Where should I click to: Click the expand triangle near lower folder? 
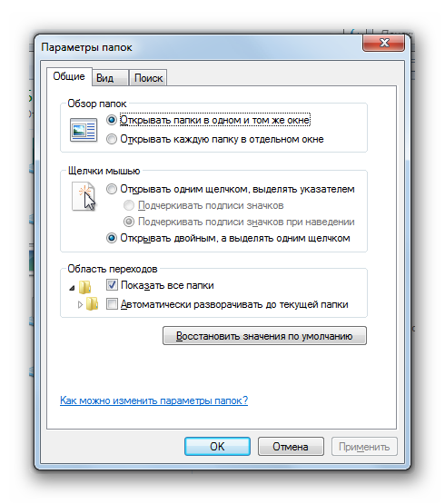click(x=80, y=304)
